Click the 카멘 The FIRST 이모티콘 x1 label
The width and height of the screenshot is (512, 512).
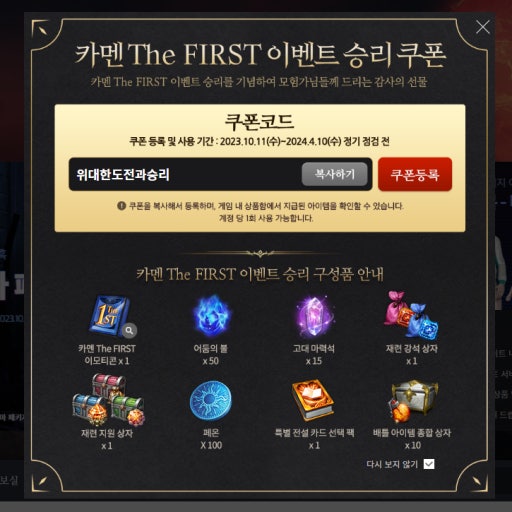tap(107, 355)
